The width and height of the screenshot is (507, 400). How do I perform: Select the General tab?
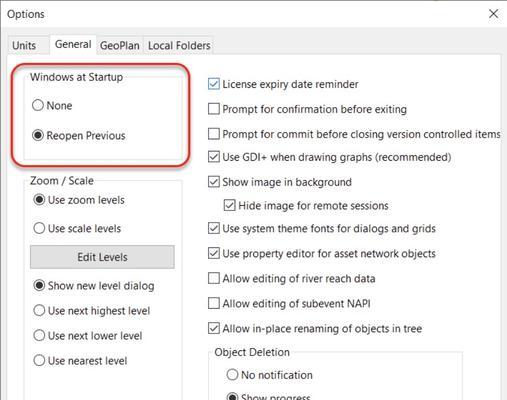pyautogui.click(x=73, y=44)
